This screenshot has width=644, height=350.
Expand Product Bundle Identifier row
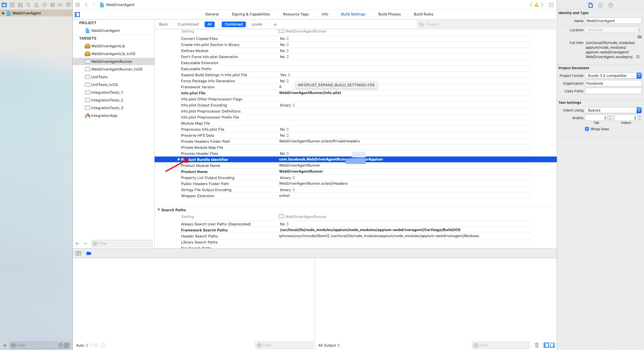[179, 159]
